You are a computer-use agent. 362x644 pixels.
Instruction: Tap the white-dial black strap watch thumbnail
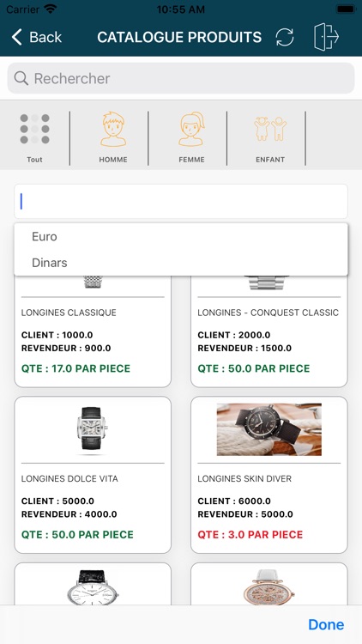[93, 587]
